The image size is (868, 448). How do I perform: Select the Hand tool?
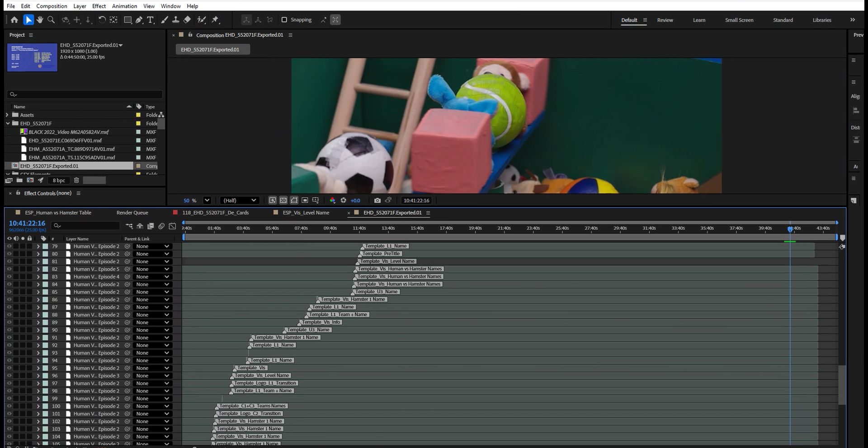[40, 20]
